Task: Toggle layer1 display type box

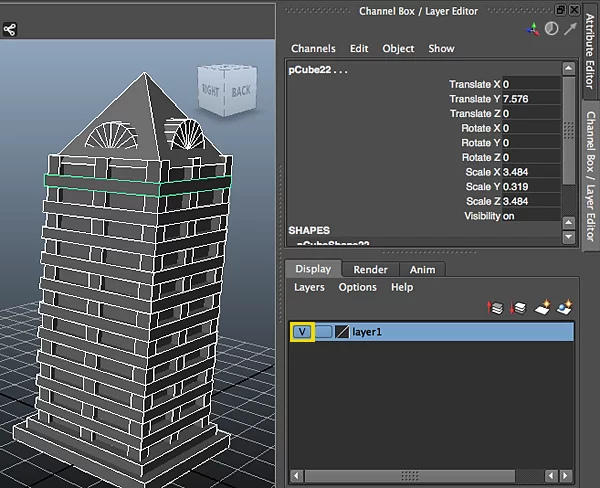Action: click(x=323, y=332)
